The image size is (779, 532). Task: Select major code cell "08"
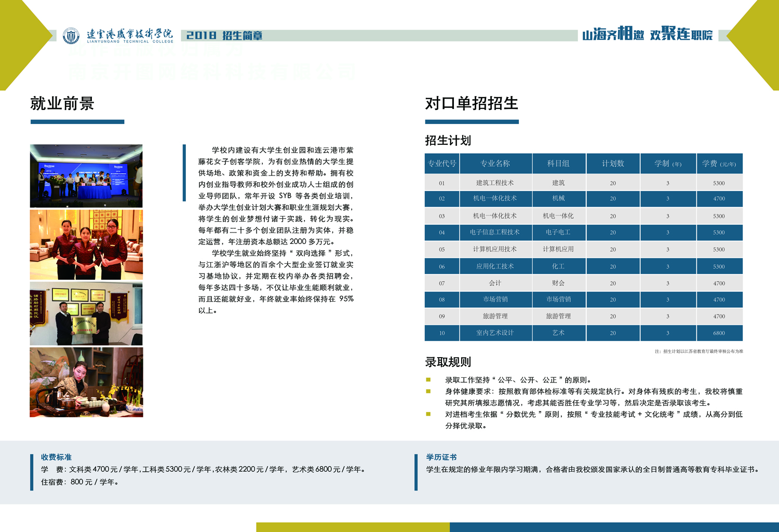click(442, 299)
